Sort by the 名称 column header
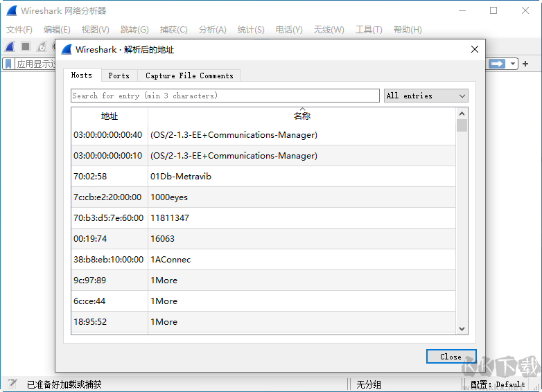Viewport: 542px width, 392px height. click(301, 116)
